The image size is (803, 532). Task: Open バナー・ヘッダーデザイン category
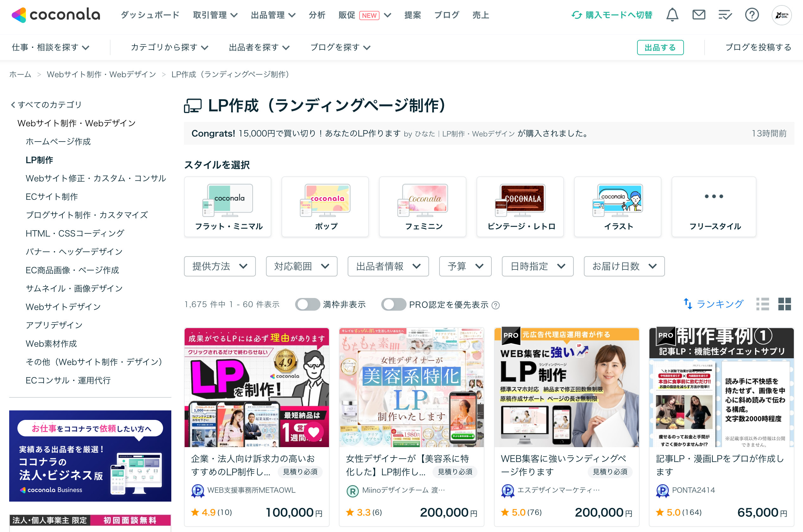pos(74,252)
